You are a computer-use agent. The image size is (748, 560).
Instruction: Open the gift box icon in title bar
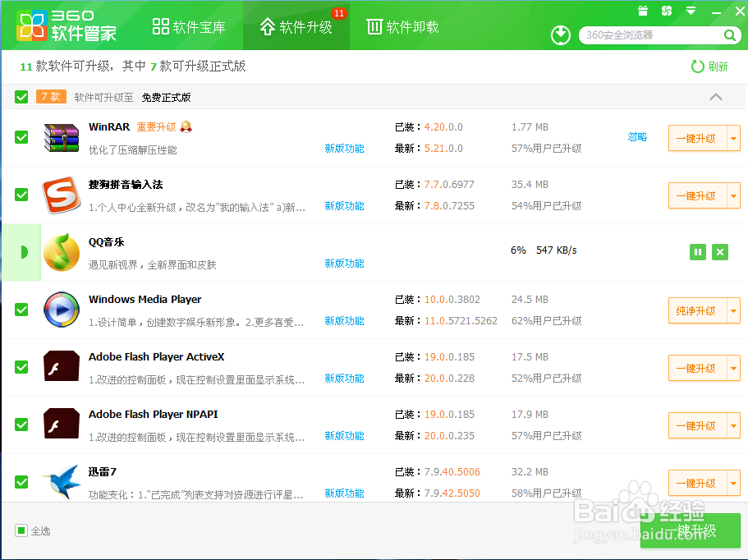tap(643, 11)
